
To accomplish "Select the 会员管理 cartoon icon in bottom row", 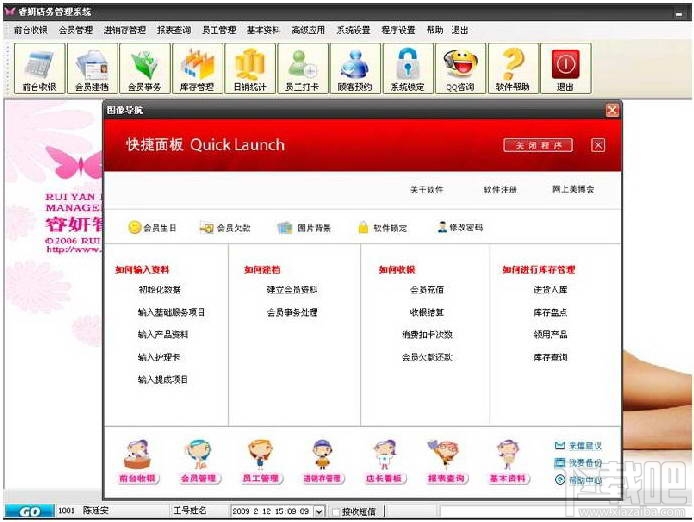I will click(x=199, y=461).
